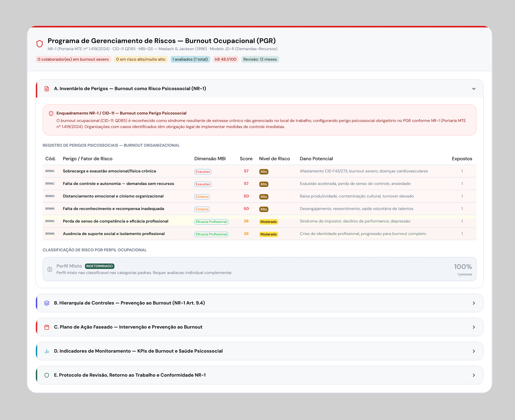The width and height of the screenshot is (515, 420).
Task: Click the '0 colaborador(es) em burnout severo' badge
Action: (73, 59)
